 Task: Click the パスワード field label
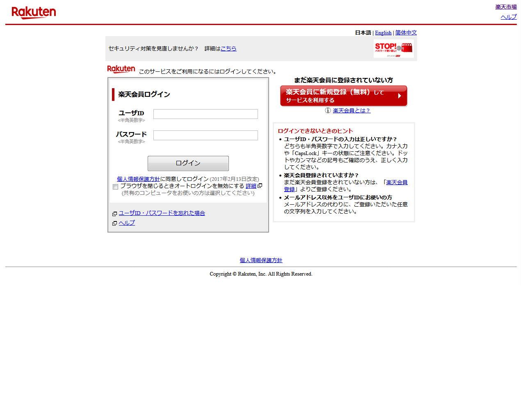click(x=131, y=134)
